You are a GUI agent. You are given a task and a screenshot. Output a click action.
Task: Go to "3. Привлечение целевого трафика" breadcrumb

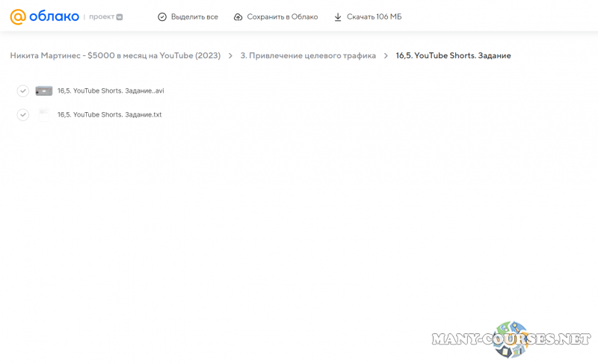point(308,55)
